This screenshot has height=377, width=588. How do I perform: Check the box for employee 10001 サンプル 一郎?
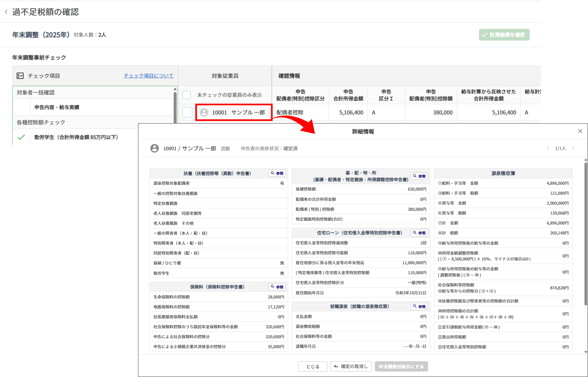click(x=187, y=112)
